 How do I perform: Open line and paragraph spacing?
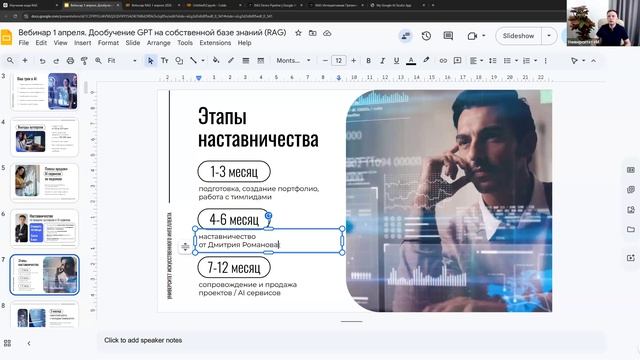point(493,60)
